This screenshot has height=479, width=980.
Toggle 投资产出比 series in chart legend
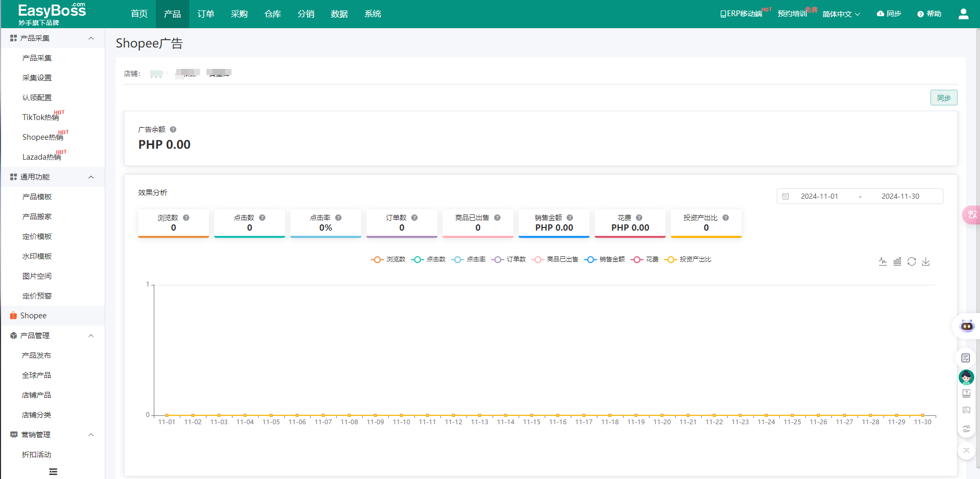(x=688, y=259)
